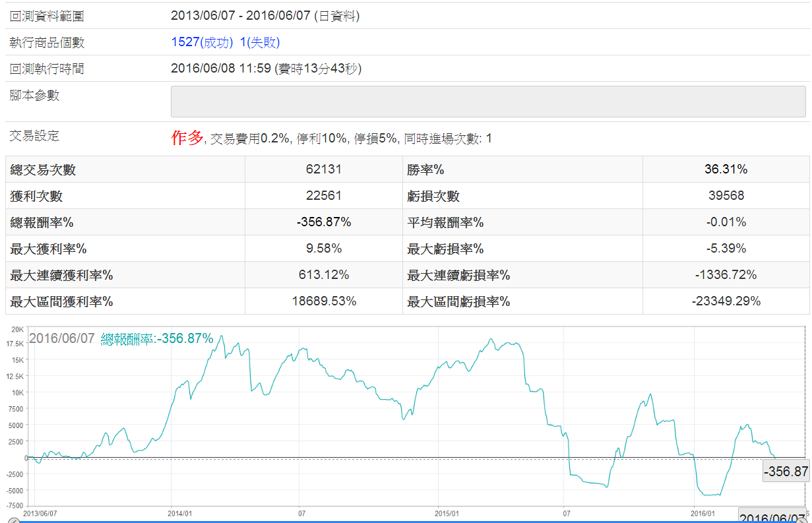Click the 2015/01 label on the time axis
812x523 pixels.
click(447, 512)
